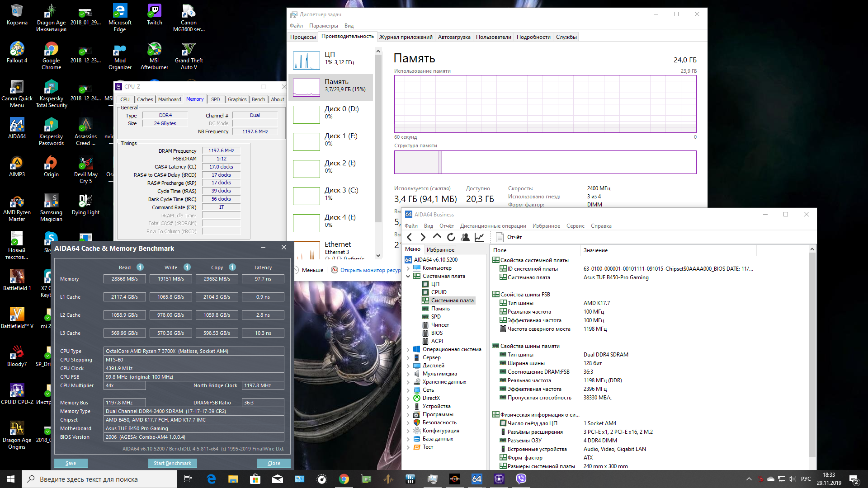Click the info icon next to Copy

[232, 267]
